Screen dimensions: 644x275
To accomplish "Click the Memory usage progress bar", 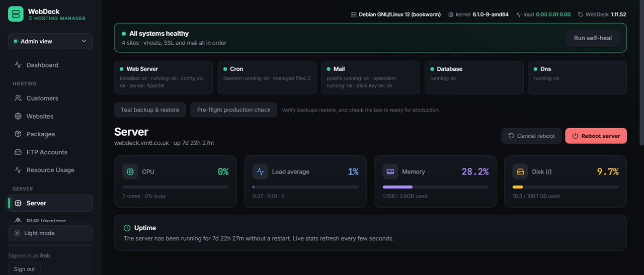I will click(435, 187).
